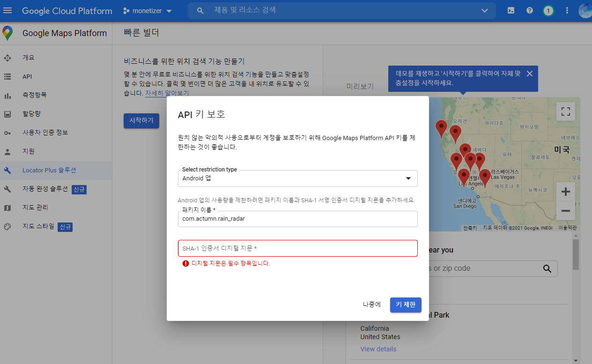
Task: Open the hamburger navigation menu
Action: tap(8, 10)
